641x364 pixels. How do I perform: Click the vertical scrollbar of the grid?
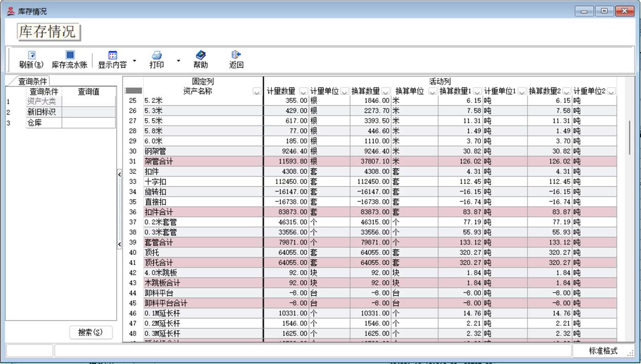click(629, 138)
